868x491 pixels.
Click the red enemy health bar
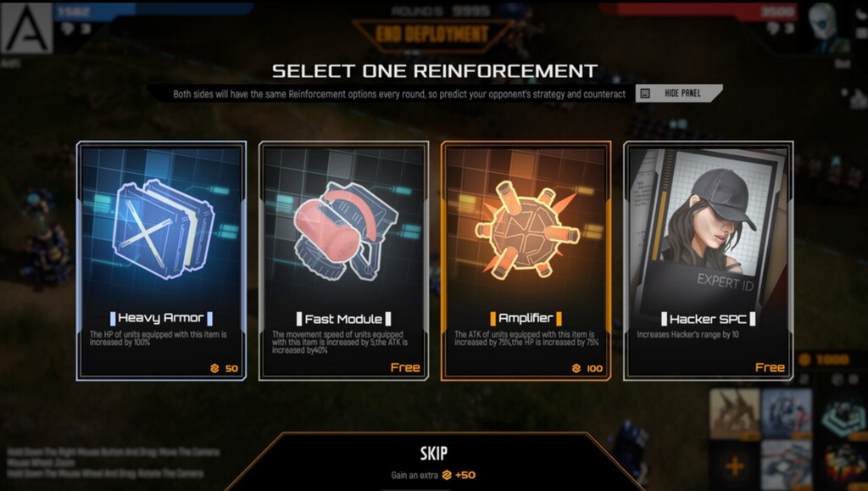(700, 10)
